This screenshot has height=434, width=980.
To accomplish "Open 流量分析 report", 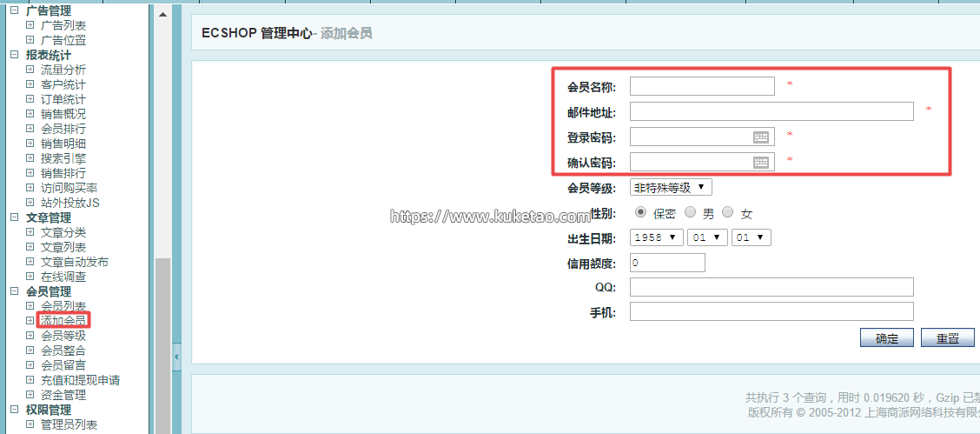I will (x=63, y=70).
